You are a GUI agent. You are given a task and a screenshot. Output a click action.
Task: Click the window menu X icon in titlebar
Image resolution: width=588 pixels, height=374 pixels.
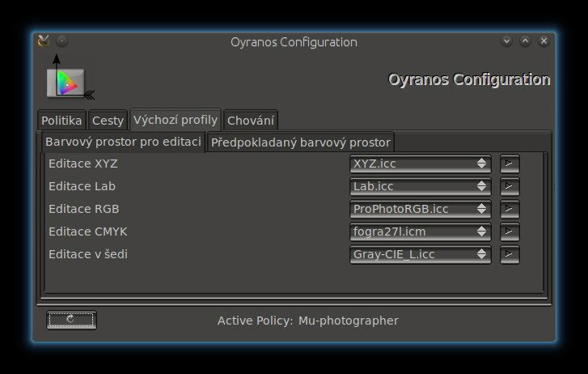coord(44,40)
